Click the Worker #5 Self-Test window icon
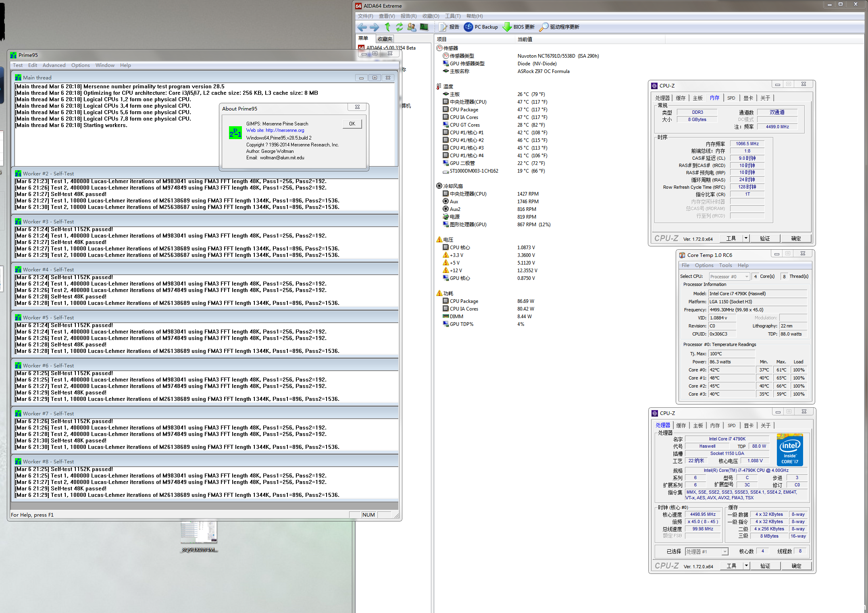This screenshot has width=868, height=613. point(18,317)
